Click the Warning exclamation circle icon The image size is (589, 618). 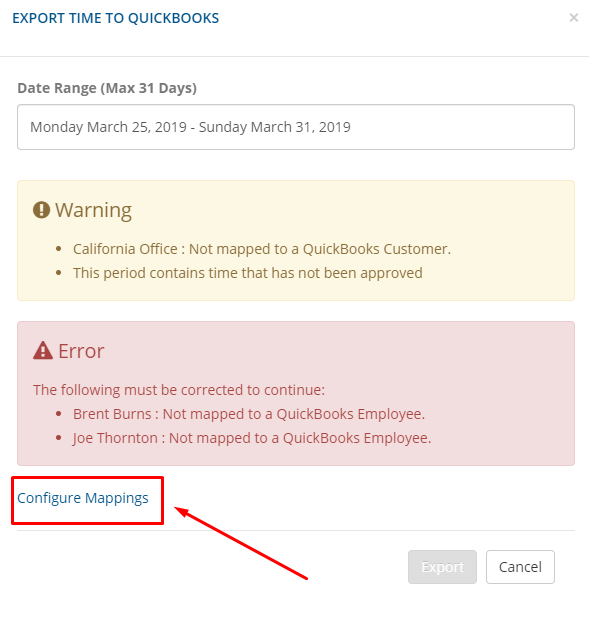click(41, 210)
